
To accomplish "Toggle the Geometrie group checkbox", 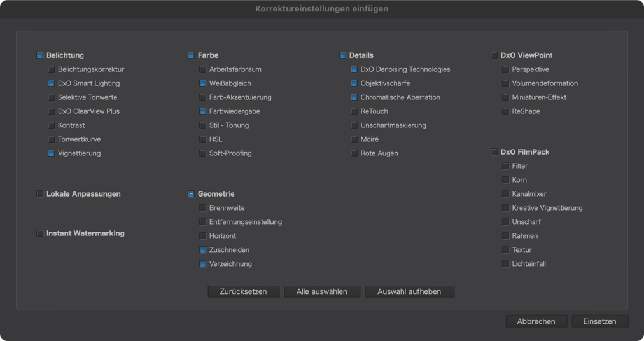I will point(191,194).
